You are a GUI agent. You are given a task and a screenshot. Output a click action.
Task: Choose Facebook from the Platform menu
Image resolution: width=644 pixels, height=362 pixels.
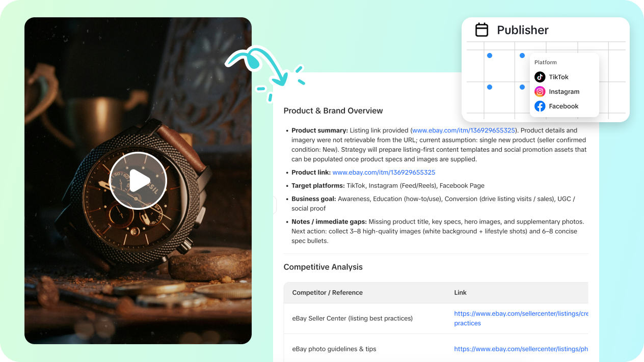pyautogui.click(x=563, y=106)
